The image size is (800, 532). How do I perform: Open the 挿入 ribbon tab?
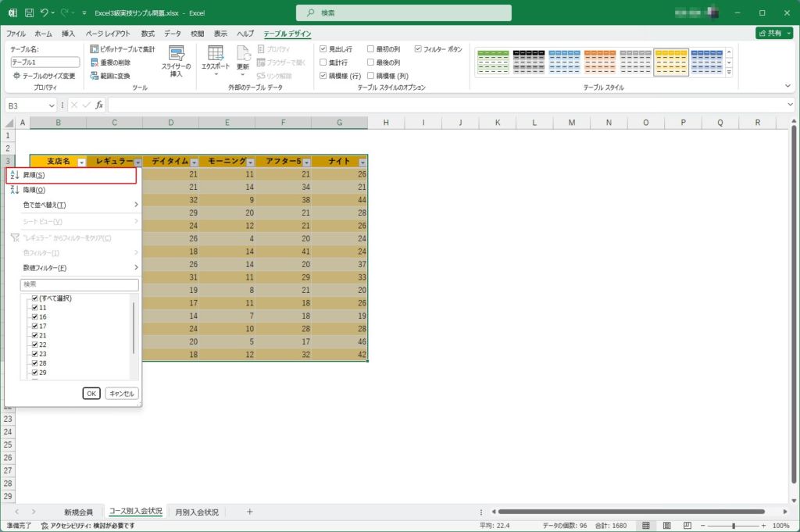[x=68, y=34]
